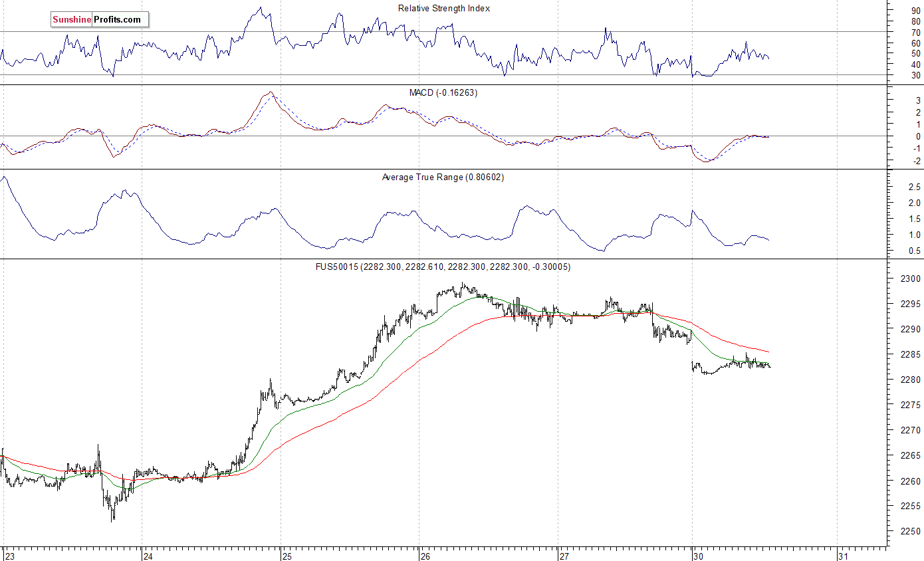The width and height of the screenshot is (924, 561).
Task: Click the ATR axis label 1.5
Action: (x=914, y=219)
